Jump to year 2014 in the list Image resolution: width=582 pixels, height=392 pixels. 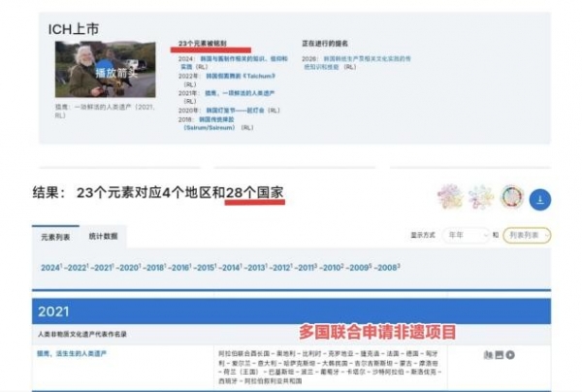232,268
